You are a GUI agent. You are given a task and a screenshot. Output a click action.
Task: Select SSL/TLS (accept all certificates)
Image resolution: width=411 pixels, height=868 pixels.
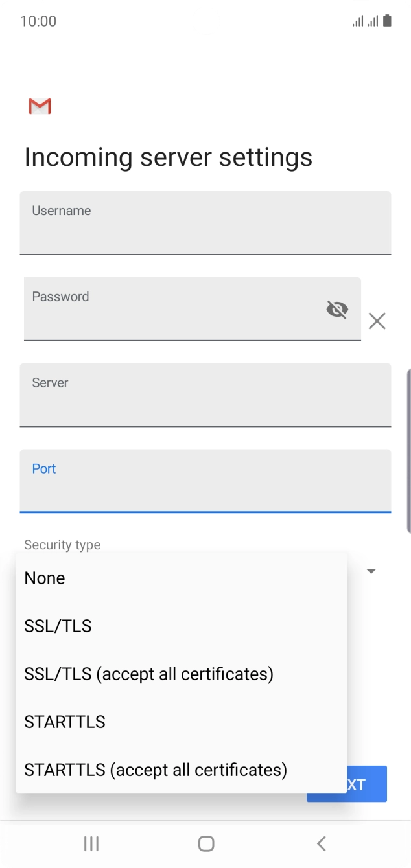(148, 674)
